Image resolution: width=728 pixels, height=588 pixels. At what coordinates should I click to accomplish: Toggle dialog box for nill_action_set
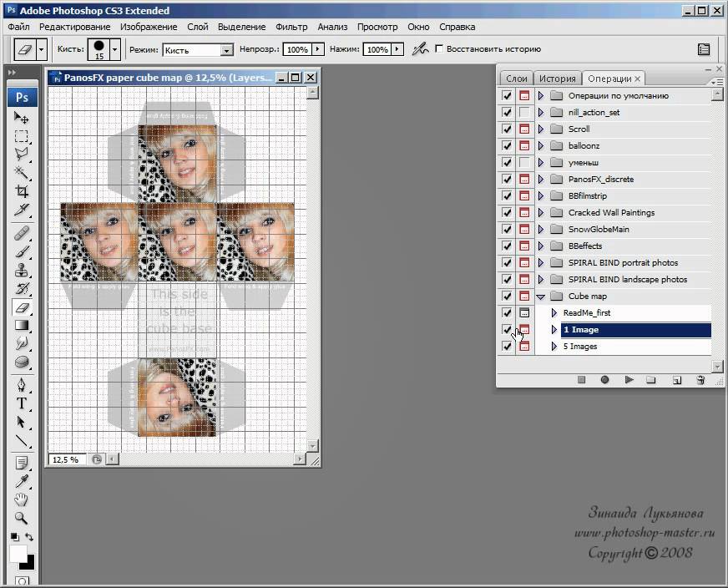[524, 112]
